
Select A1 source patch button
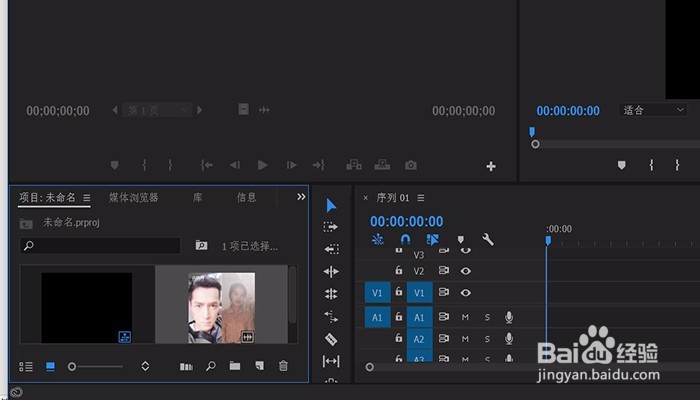(x=377, y=317)
